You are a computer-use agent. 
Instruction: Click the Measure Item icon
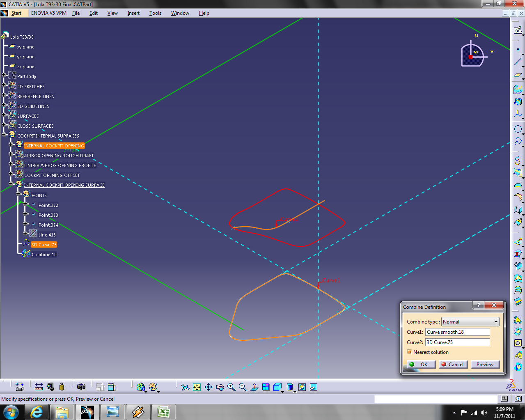click(50, 387)
